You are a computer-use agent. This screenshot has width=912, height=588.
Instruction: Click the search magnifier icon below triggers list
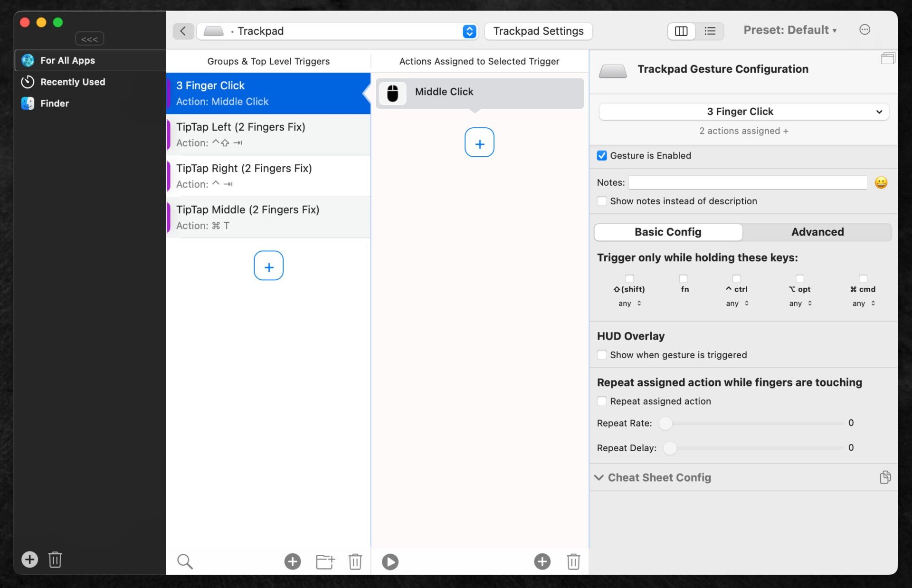click(x=185, y=561)
